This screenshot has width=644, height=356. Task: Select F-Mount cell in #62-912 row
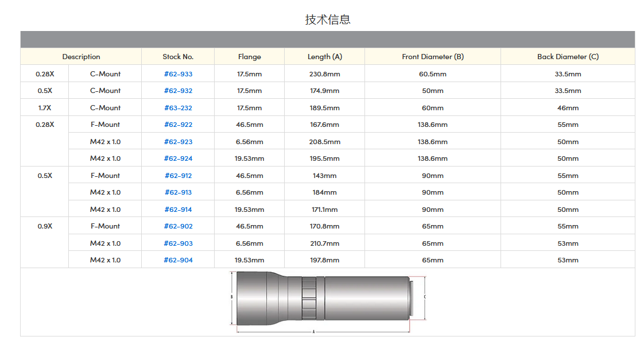[105, 176]
